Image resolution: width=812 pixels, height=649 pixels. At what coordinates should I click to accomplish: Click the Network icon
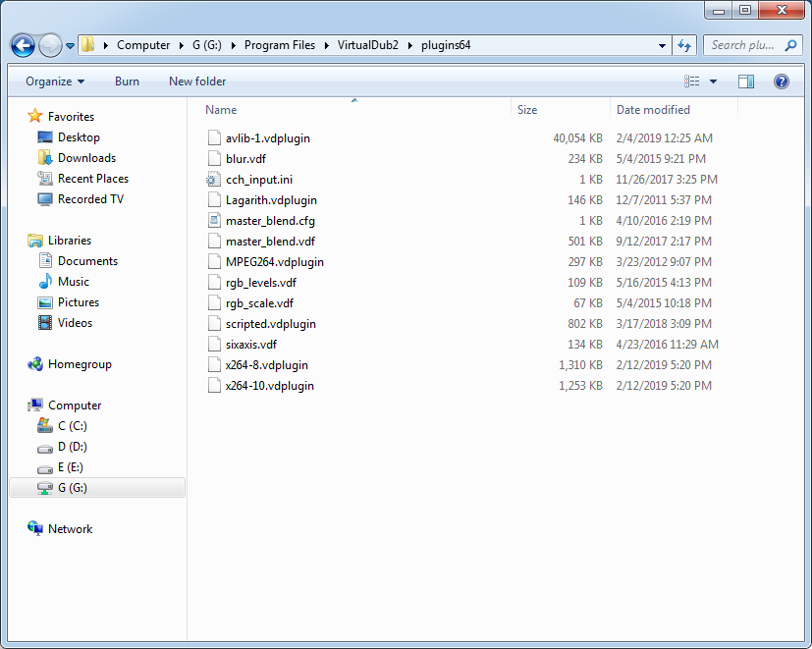point(35,528)
